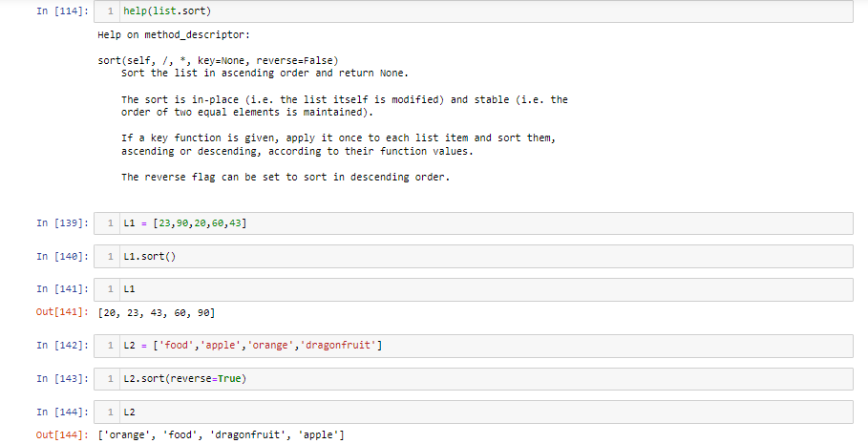Click line number gutter of L1.sort() cell

click(107, 256)
